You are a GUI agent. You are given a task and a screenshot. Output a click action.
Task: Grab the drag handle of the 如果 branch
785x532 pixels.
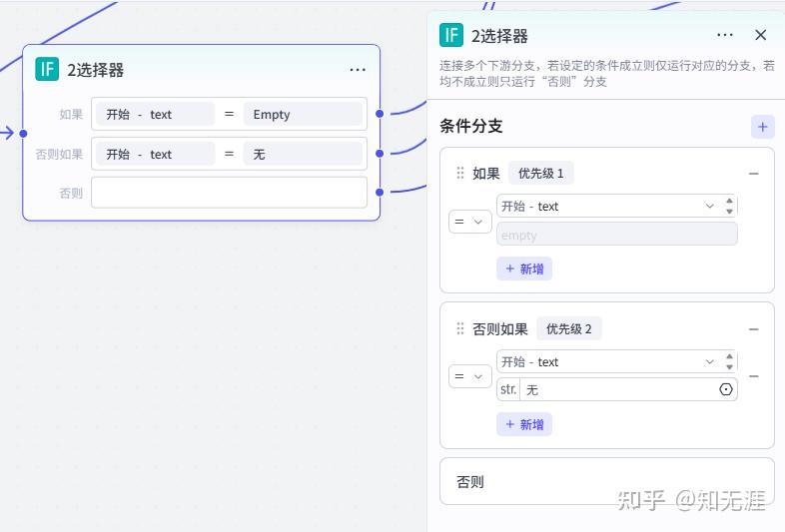click(x=460, y=173)
